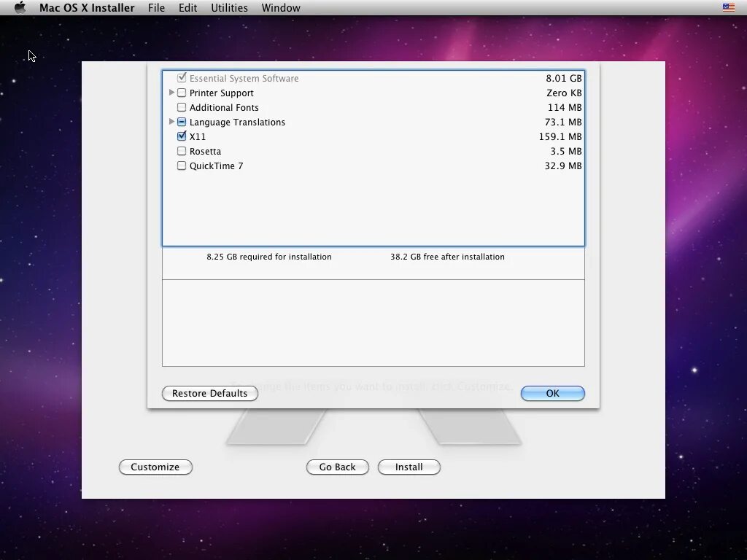Toggle the Language Translations checkbox
The image size is (747, 560).
coord(182,122)
